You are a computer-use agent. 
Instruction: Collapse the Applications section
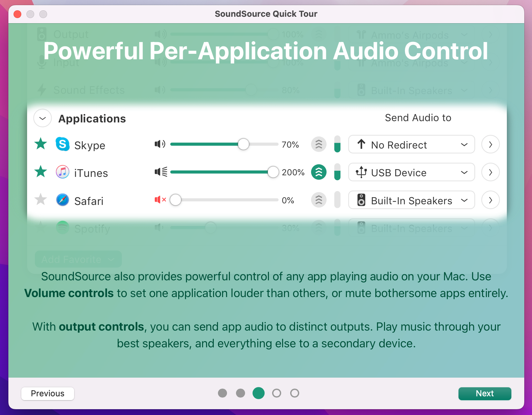pos(43,118)
